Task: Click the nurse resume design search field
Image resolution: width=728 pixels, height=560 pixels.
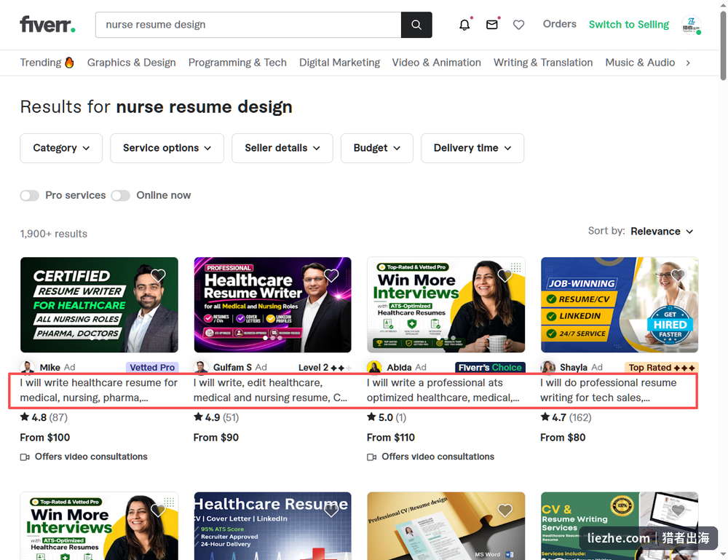Action: coord(248,25)
